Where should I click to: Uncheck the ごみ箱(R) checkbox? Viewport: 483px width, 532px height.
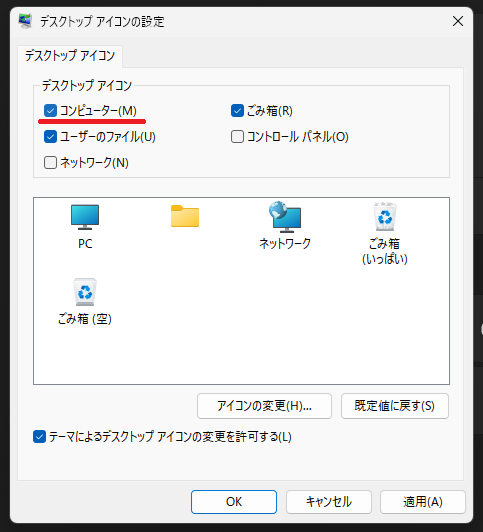(x=237, y=111)
